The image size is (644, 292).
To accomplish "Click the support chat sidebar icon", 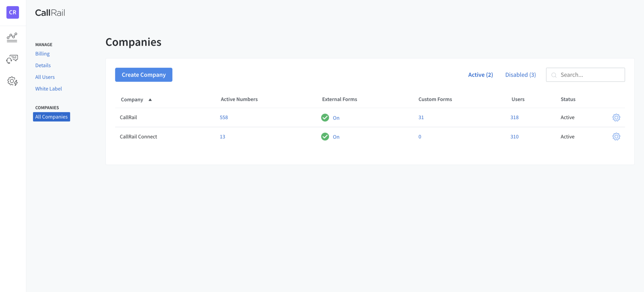I will pyautogui.click(x=12, y=59).
